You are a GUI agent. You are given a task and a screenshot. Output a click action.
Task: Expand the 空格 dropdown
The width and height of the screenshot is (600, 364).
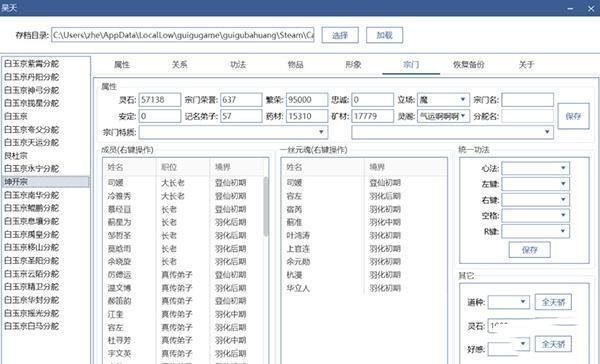(535, 215)
